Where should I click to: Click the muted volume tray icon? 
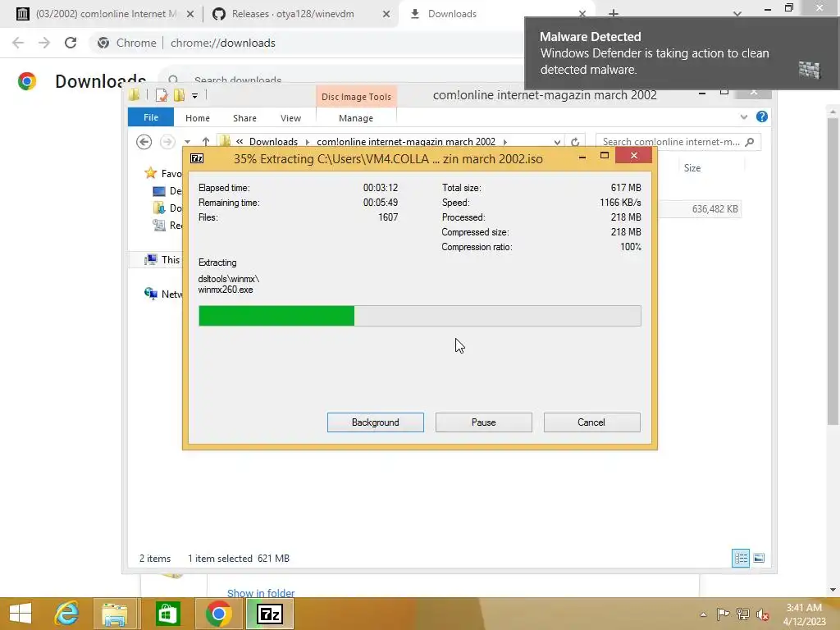point(763,614)
